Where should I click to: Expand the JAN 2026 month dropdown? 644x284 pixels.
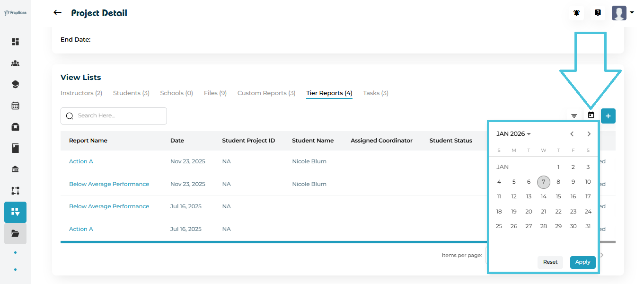coord(513,134)
